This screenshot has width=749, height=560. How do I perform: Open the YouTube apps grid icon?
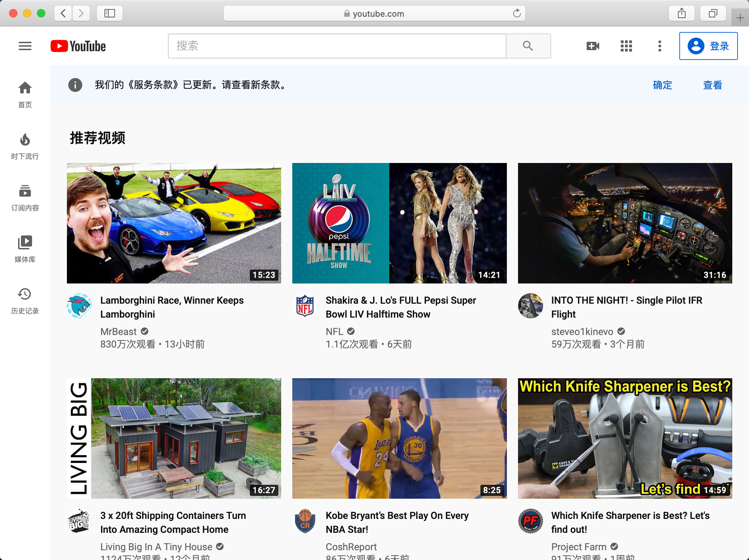(626, 46)
